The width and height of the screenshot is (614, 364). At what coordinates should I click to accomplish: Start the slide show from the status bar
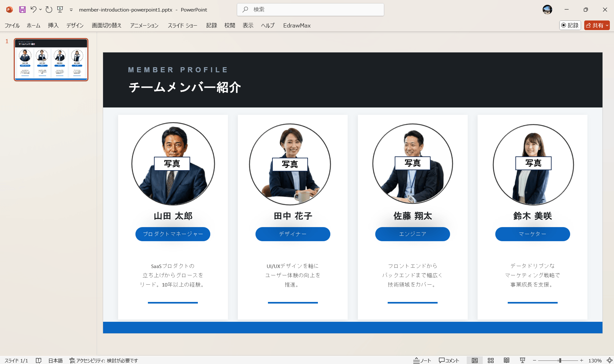pos(522,360)
